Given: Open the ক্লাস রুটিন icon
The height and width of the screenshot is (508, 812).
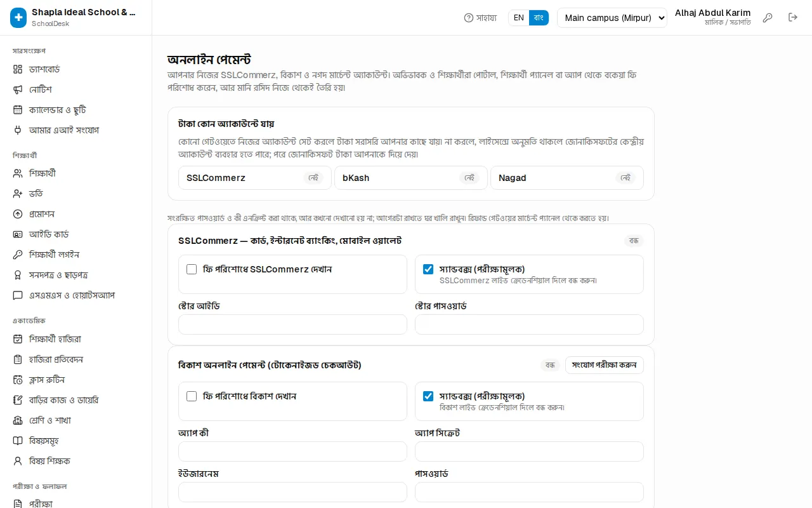Looking at the screenshot, I should pos(18,380).
